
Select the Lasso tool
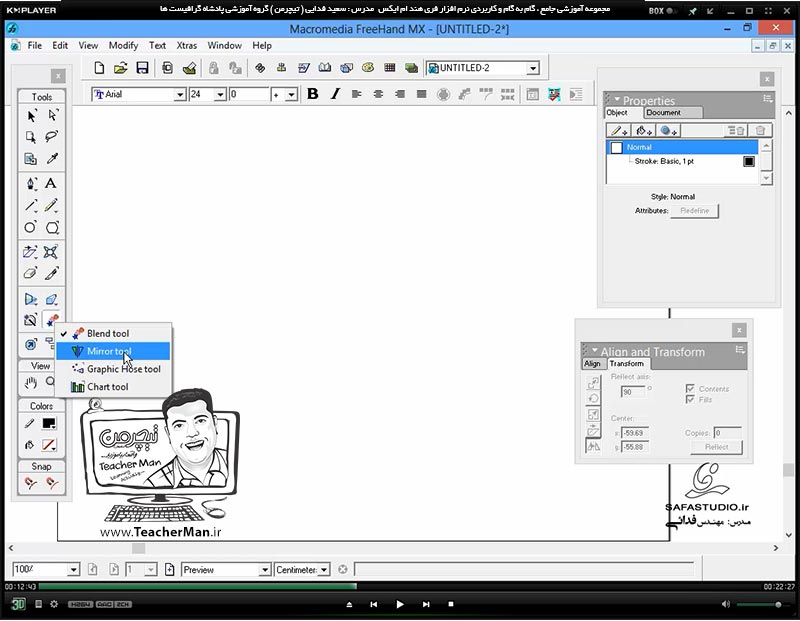point(52,136)
